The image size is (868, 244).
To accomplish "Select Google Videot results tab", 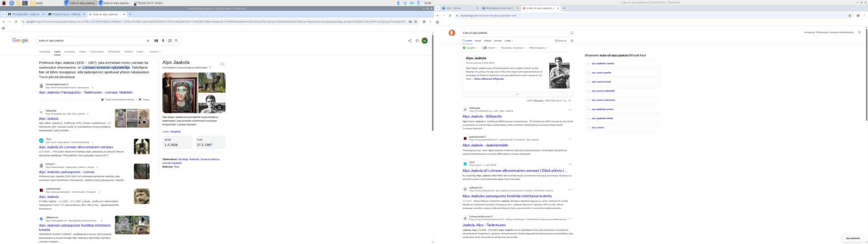I will coord(82,52).
